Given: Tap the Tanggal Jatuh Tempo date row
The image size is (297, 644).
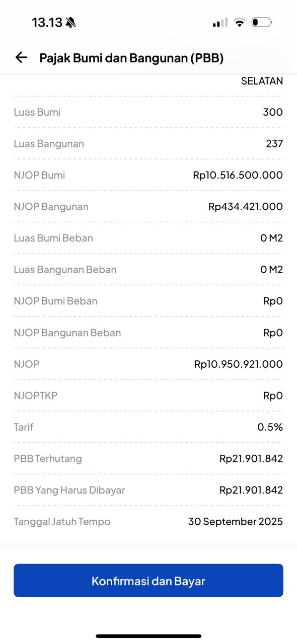Looking at the screenshot, I should pyautogui.click(x=148, y=521).
